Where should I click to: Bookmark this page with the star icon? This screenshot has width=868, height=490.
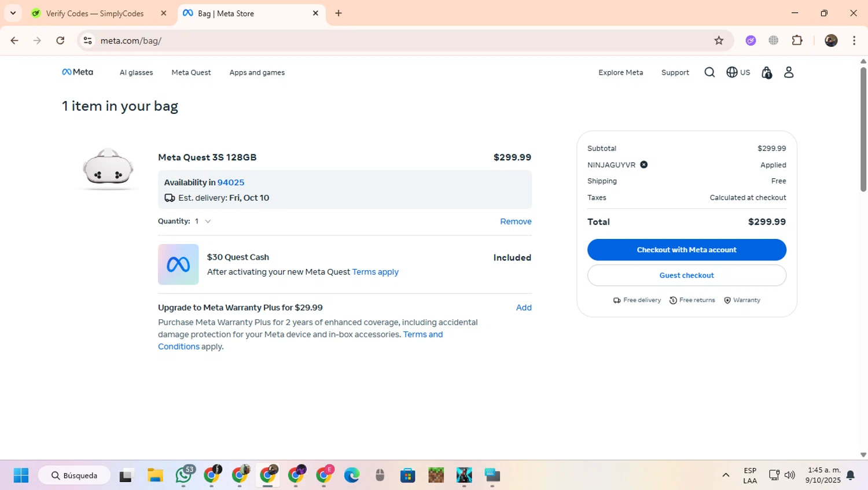719,40
